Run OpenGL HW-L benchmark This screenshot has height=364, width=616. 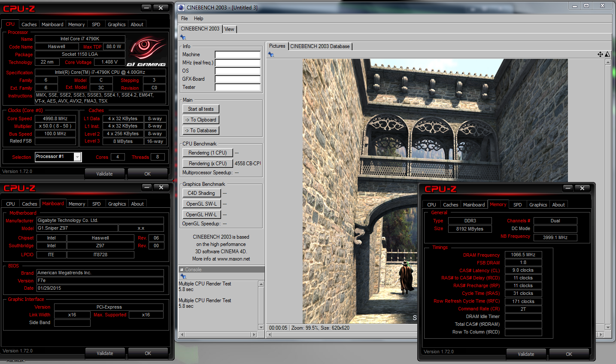(x=201, y=215)
